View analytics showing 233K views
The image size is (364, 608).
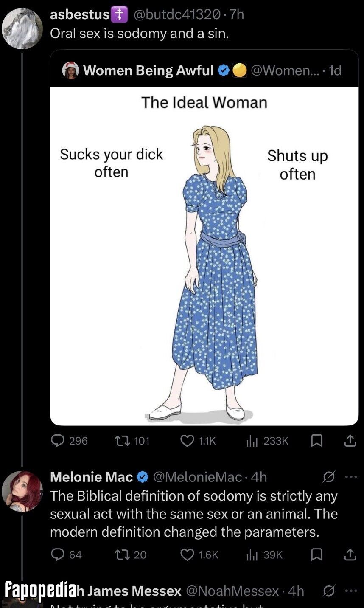tap(267, 441)
